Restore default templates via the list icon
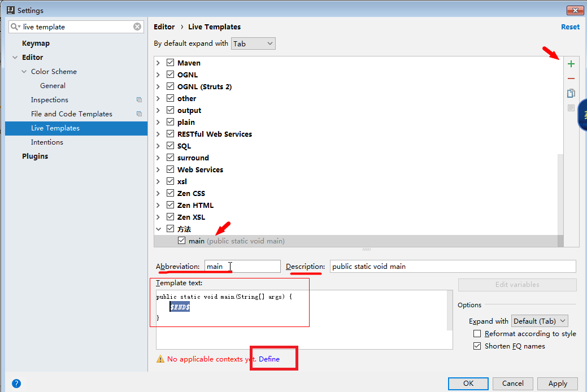 [571, 108]
